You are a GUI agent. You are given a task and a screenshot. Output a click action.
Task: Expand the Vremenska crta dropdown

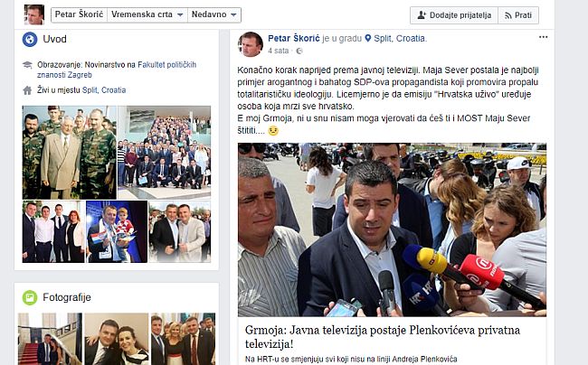(x=147, y=14)
